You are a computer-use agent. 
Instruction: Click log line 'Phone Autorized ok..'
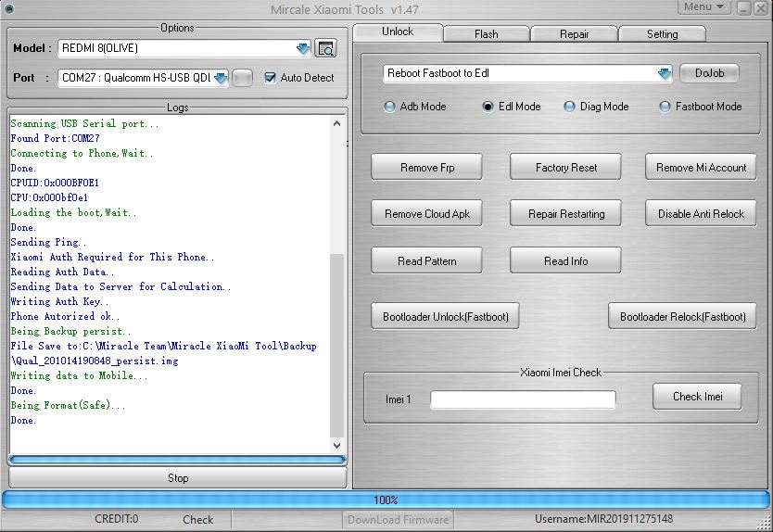65,316
